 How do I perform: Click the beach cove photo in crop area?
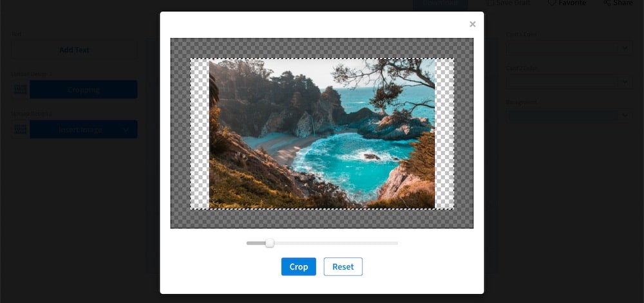tap(322, 134)
